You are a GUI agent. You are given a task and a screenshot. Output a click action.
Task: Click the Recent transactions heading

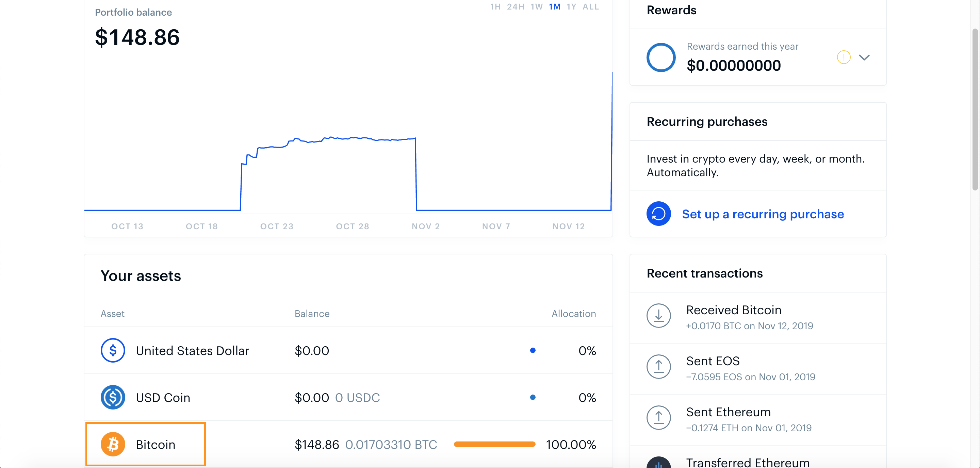tap(705, 273)
